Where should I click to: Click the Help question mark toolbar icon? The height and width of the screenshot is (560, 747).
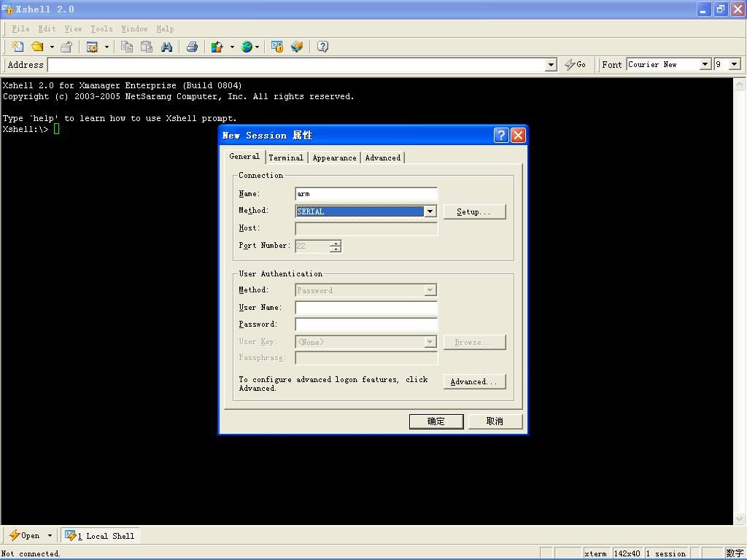click(x=322, y=47)
